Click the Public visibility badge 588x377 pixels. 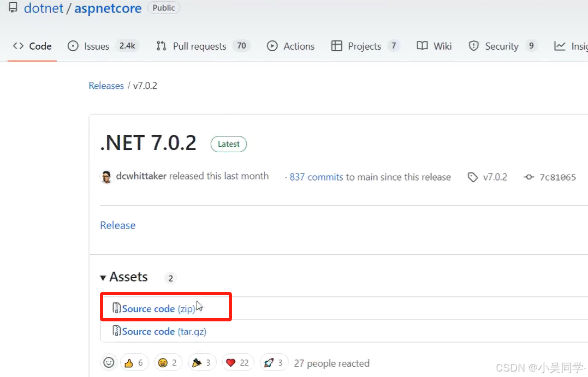[163, 8]
